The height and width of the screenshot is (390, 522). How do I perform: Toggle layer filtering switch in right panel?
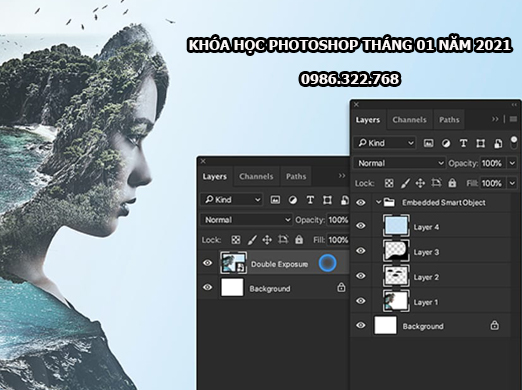pos(514,142)
